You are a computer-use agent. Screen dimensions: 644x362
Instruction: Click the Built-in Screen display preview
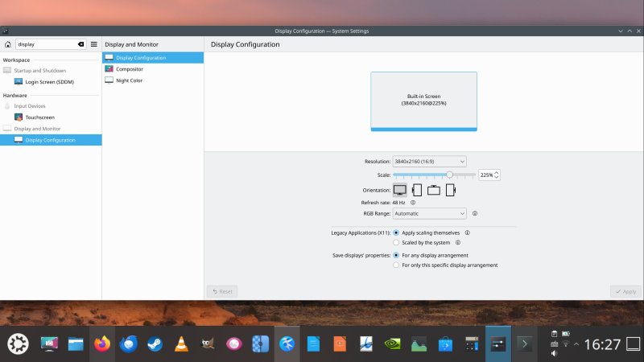click(x=423, y=101)
